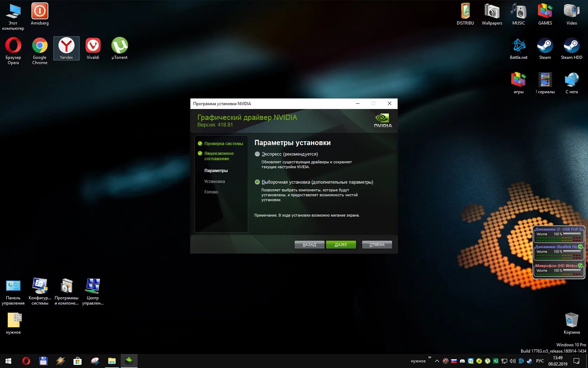The width and height of the screenshot is (588, 368).
Task: Open the Wallpapers desktop folder
Action: point(492,14)
